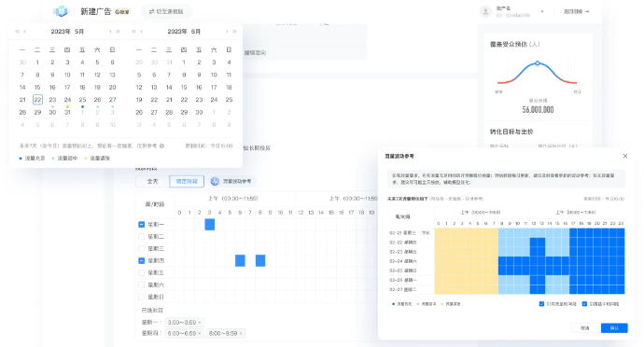Toggle the 星期五 checkbox
Image resolution: width=644 pixels, height=347 pixels.
click(x=141, y=272)
